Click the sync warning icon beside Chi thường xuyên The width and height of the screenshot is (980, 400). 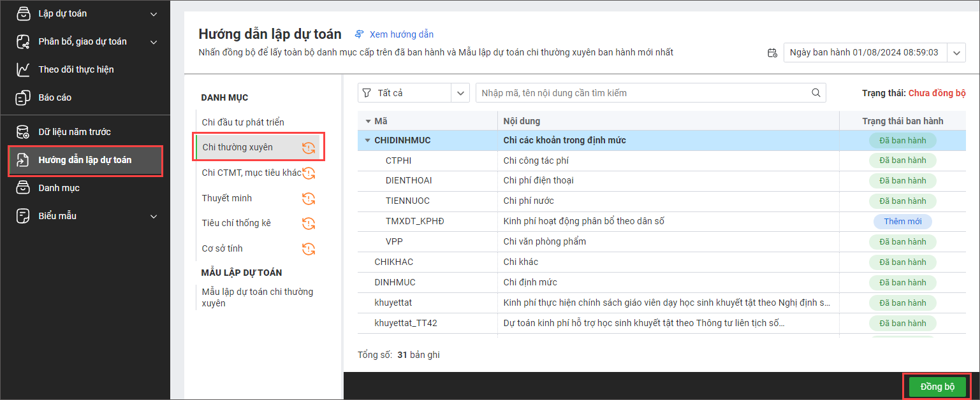point(309,148)
